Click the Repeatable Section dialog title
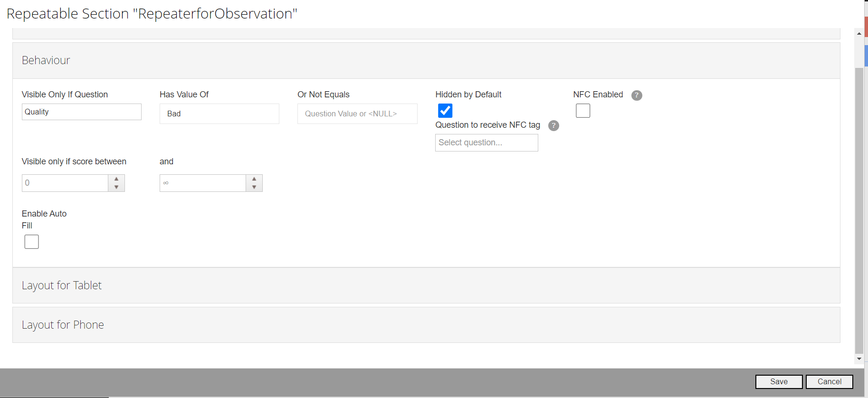 (152, 14)
